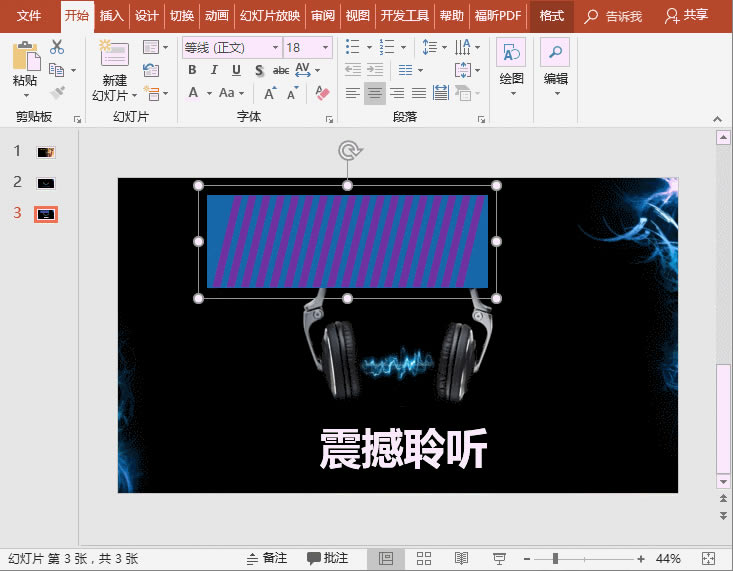Click the Cut scissors icon
Screen dimensions: 733x571
pos(57,47)
